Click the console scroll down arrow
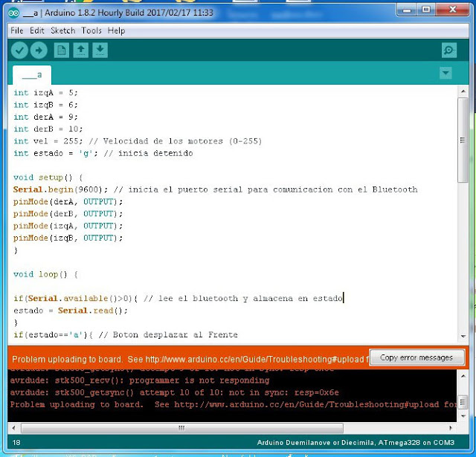The image size is (476, 457). (463, 415)
